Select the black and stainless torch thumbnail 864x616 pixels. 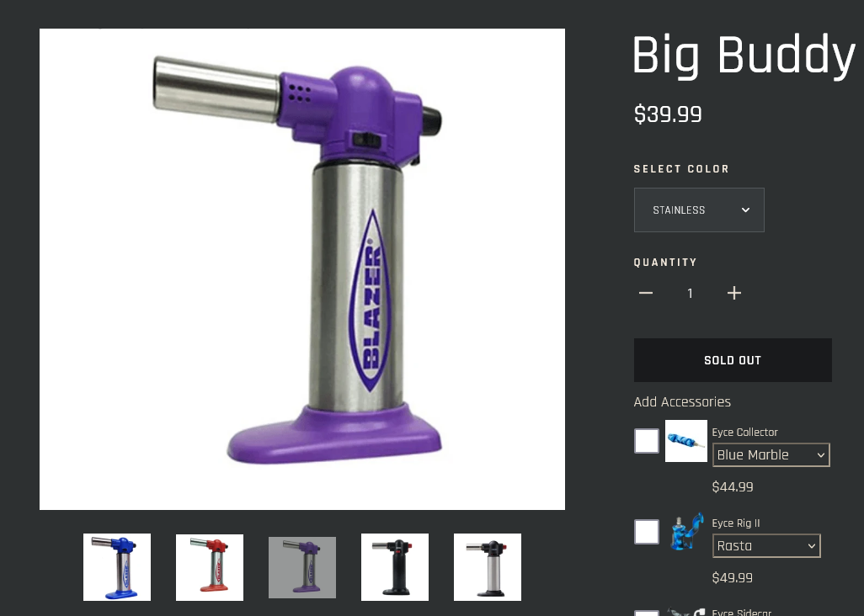(x=487, y=567)
